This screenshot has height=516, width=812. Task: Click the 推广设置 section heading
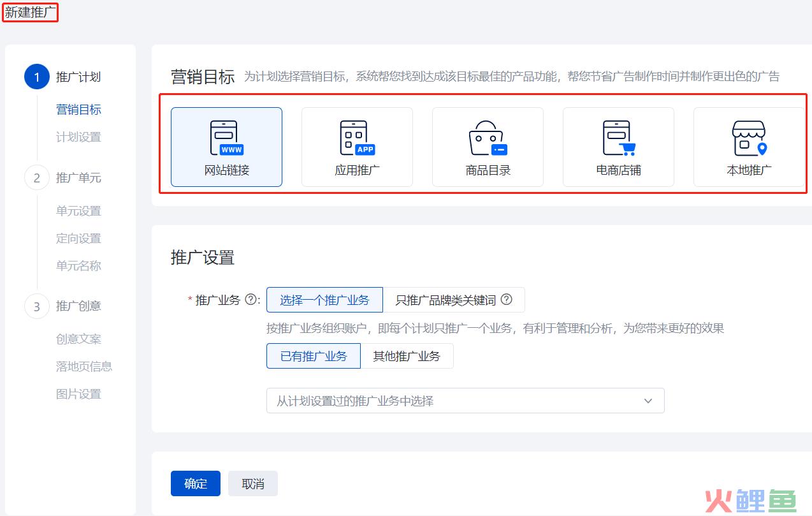click(x=203, y=258)
